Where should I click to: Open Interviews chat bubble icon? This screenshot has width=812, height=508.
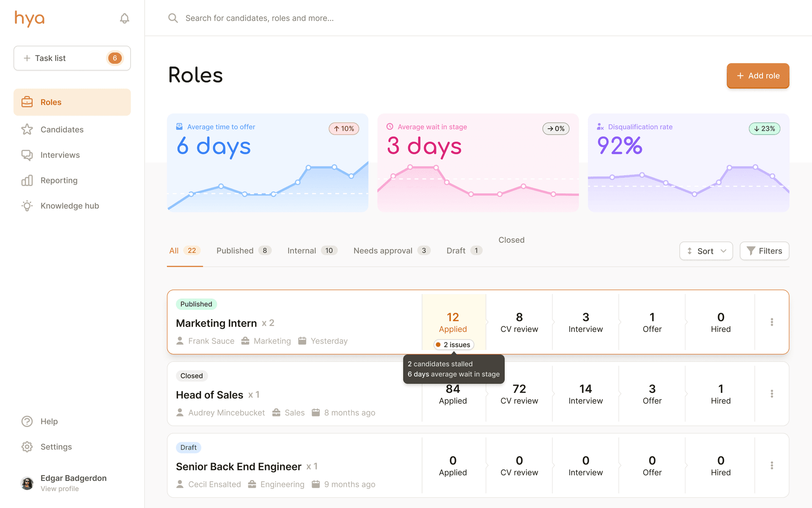[x=27, y=155]
